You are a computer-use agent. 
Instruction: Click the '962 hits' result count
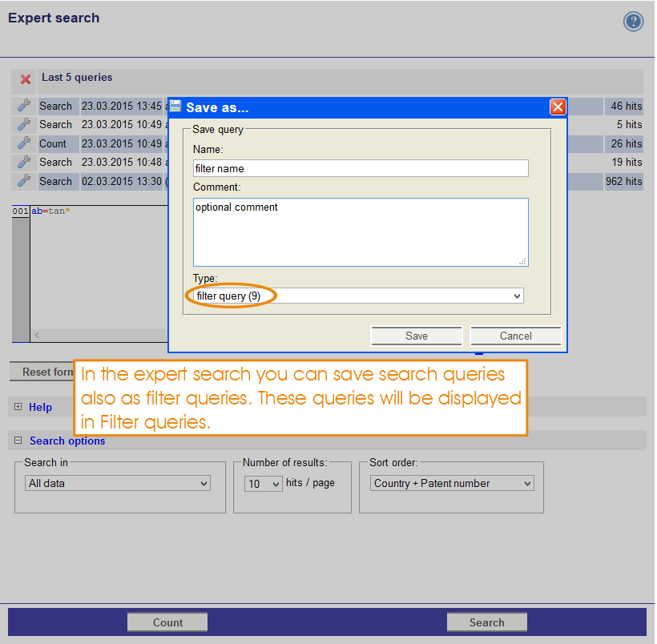point(624,182)
